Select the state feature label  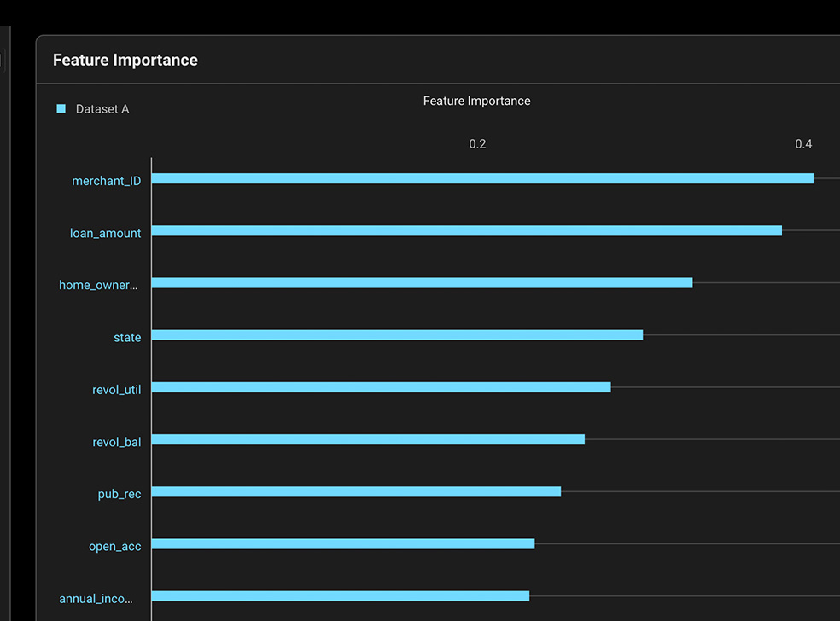click(x=127, y=338)
